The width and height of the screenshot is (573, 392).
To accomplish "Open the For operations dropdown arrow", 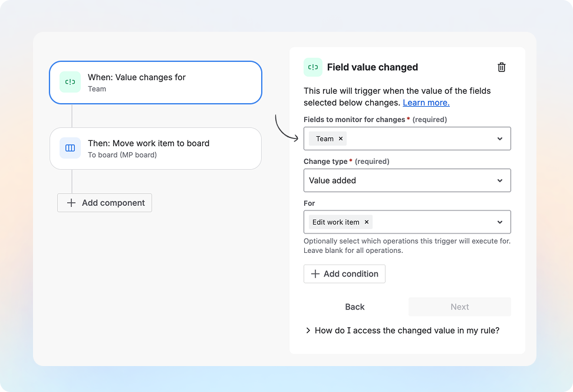I will (500, 222).
